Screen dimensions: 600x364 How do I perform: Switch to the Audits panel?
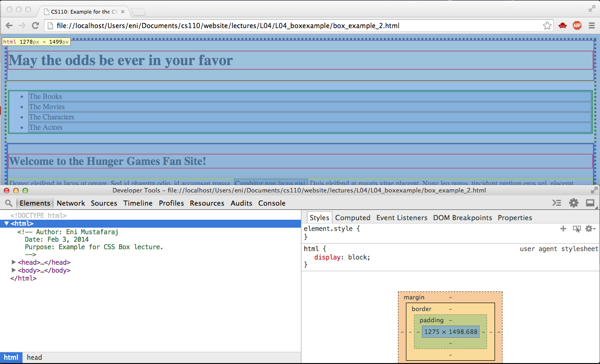241,203
